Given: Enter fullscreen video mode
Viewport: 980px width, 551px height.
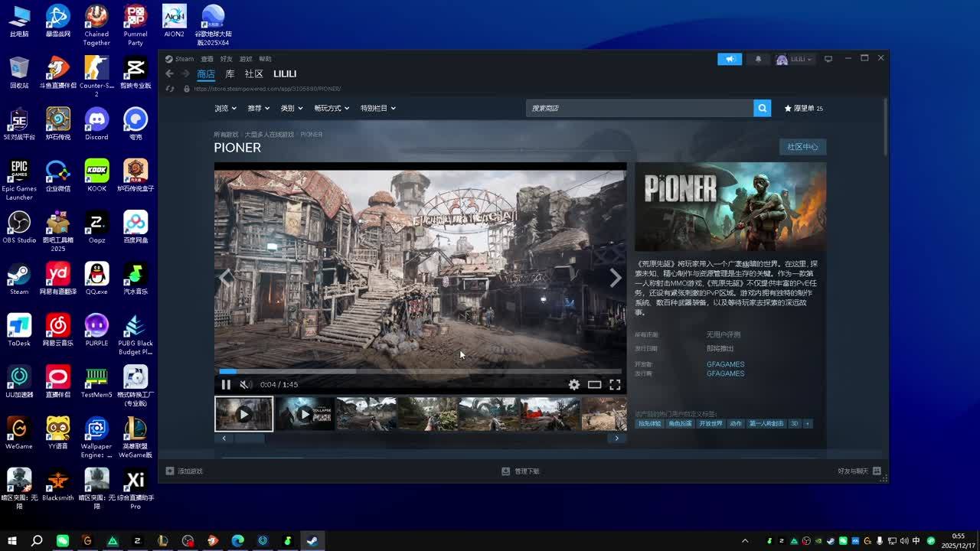Looking at the screenshot, I should [x=615, y=385].
